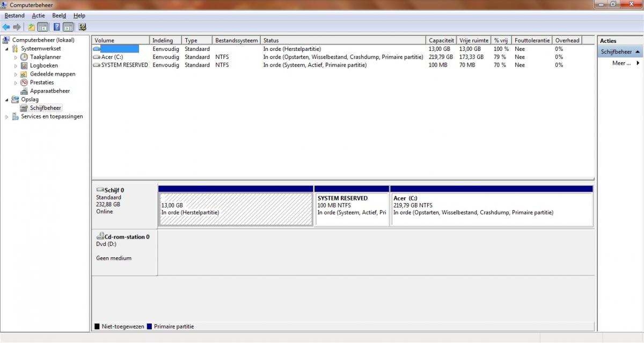This screenshot has height=343, width=644.
Task: Collapse the Schijfbeheer actions section arrow
Action: tap(637, 52)
